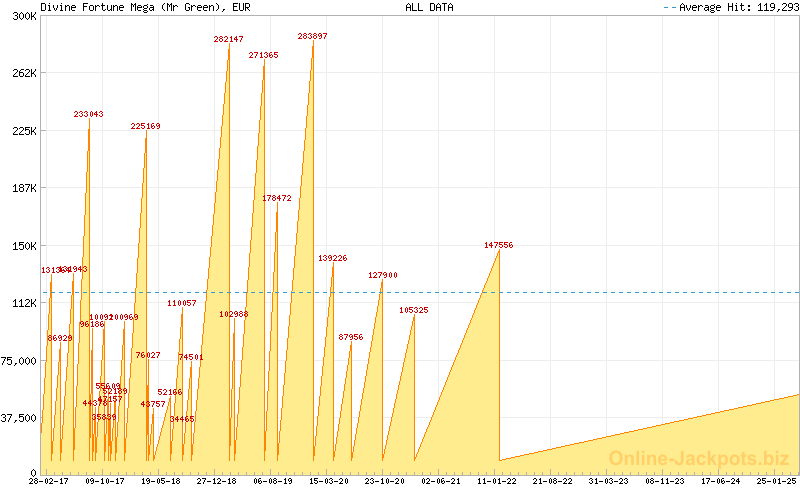Select the 225169 data point label
Image resolution: width=800 pixels, height=490 pixels.
[145, 126]
